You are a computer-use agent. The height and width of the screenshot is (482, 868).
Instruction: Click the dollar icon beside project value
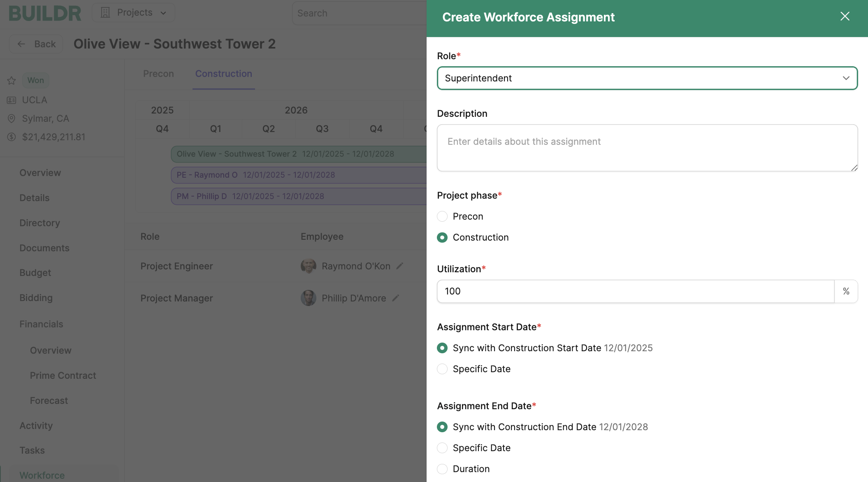point(12,137)
